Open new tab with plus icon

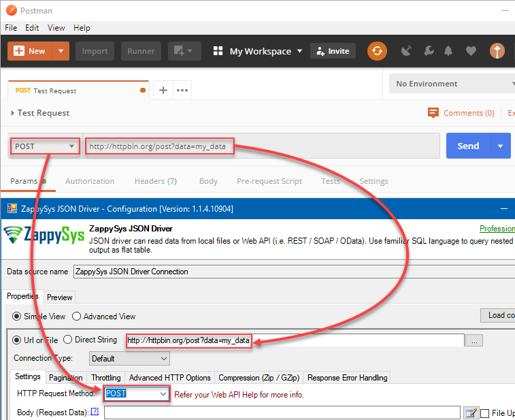click(163, 90)
